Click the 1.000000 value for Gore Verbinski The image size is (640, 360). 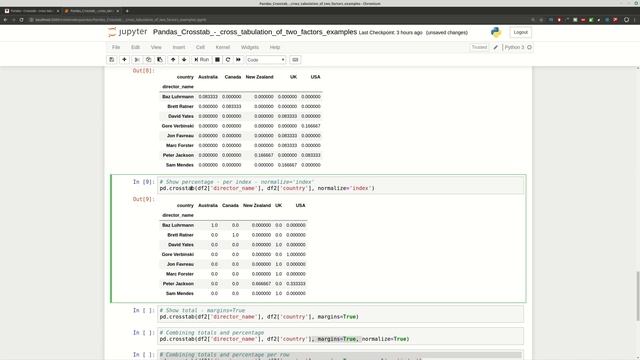point(296,254)
